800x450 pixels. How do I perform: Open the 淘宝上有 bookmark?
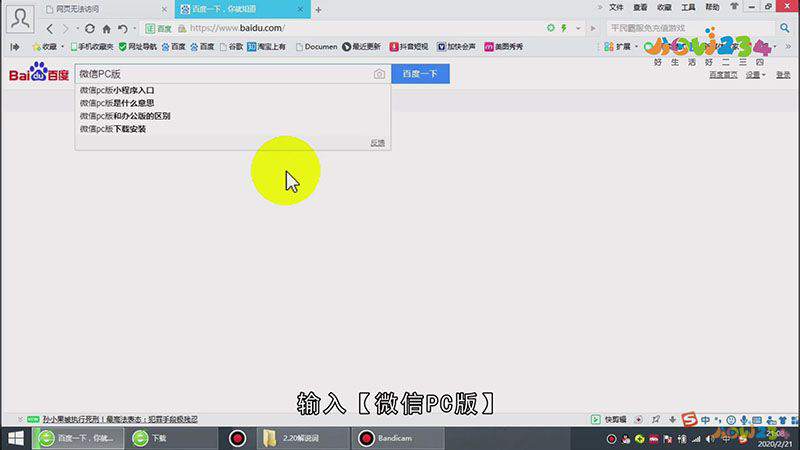point(266,46)
